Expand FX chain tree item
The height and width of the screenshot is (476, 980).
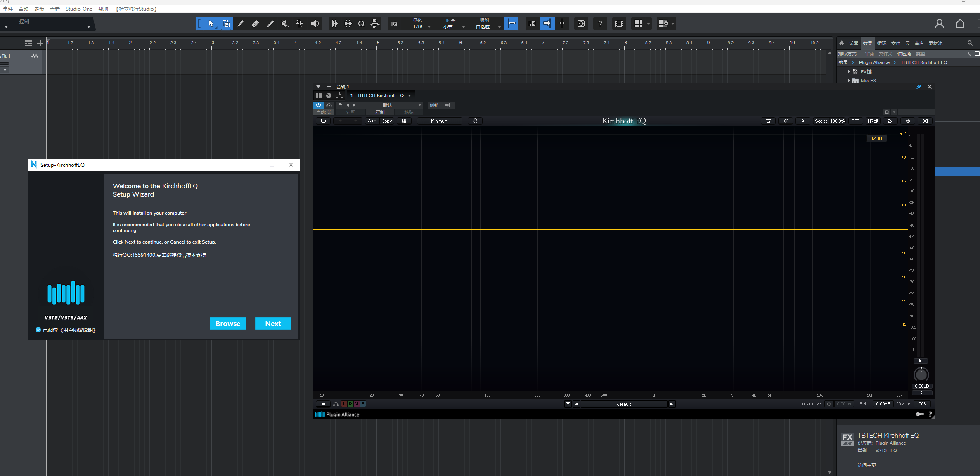pos(849,71)
